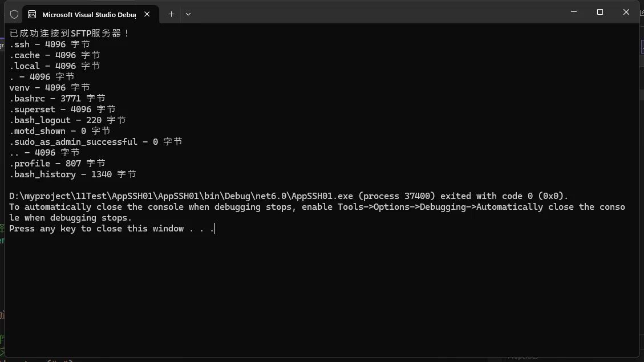
Task: Click the 'Press any key' prompt line
Action: [x=111, y=229]
